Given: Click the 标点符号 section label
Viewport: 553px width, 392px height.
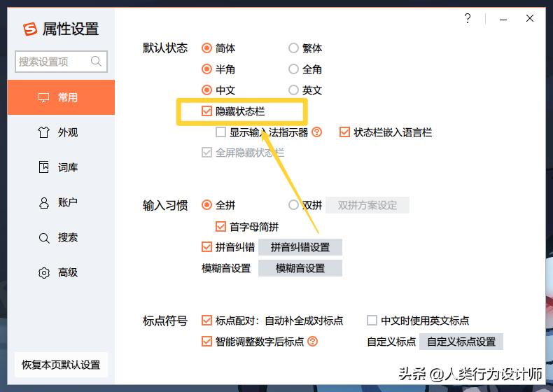Looking at the screenshot, I should point(165,321).
